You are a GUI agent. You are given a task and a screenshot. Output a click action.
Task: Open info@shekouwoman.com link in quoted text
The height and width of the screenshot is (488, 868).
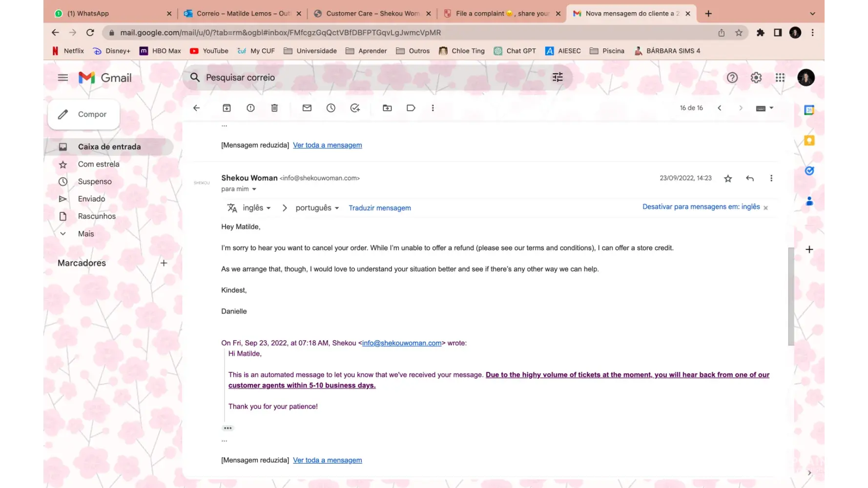pos(402,343)
